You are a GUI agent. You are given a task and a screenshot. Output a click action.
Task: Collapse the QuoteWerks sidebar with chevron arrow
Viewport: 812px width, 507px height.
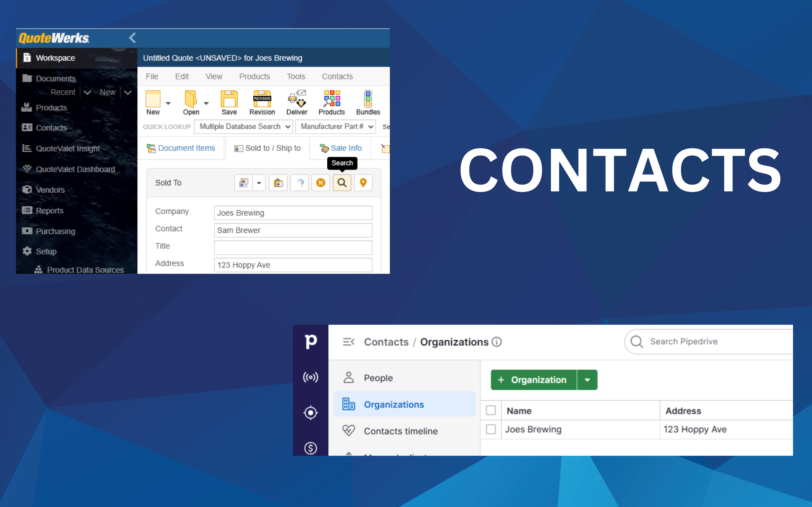(x=133, y=38)
